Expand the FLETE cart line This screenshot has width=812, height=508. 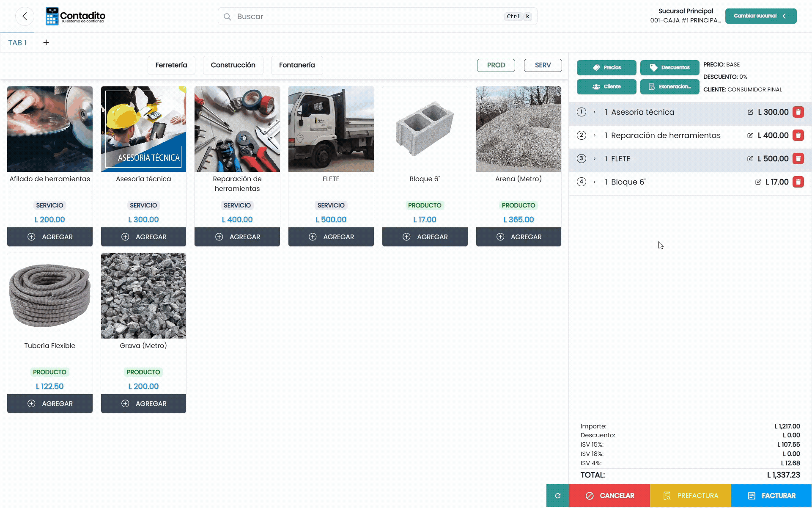[x=595, y=159]
